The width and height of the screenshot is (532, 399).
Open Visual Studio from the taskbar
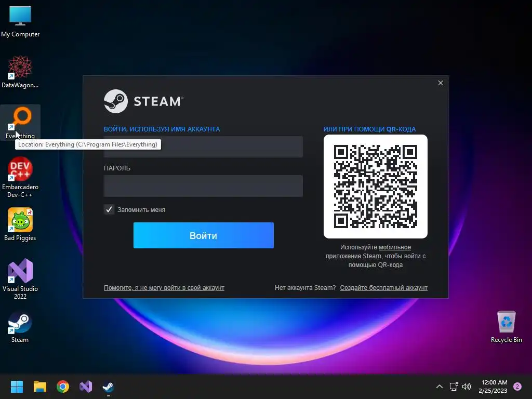(x=86, y=387)
